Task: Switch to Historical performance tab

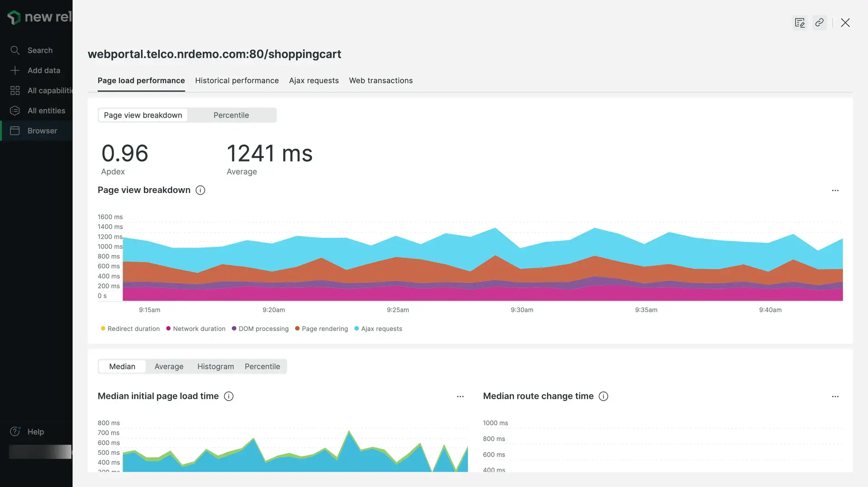Action: click(237, 80)
